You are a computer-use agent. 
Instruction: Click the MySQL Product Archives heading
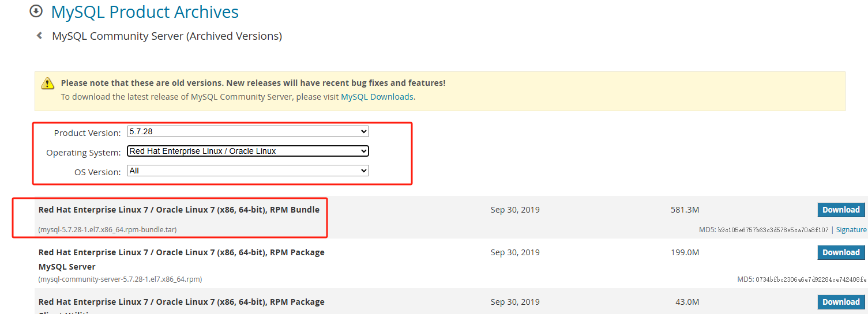(x=145, y=12)
